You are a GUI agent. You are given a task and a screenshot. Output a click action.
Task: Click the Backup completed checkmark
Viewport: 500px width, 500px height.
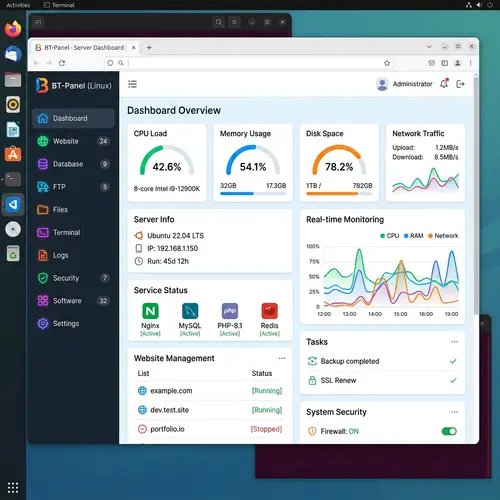(453, 361)
